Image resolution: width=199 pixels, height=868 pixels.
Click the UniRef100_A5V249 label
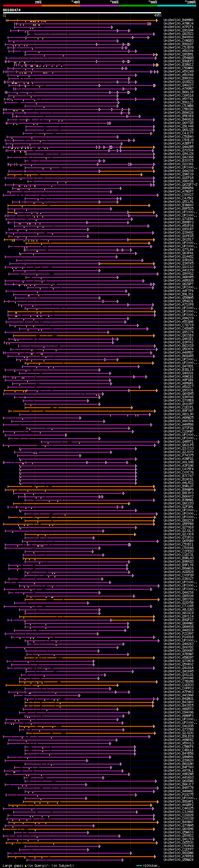click(x=178, y=71)
